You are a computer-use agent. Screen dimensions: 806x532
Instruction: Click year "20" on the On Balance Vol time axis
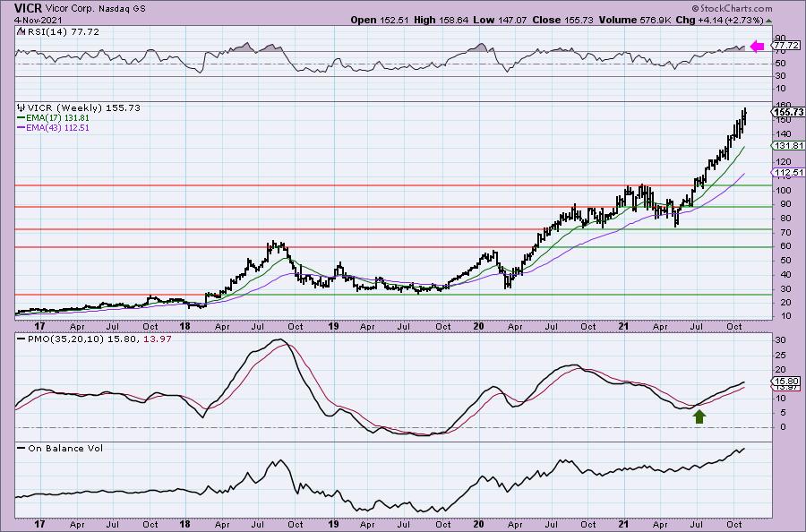pyautogui.click(x=478, y=524)
